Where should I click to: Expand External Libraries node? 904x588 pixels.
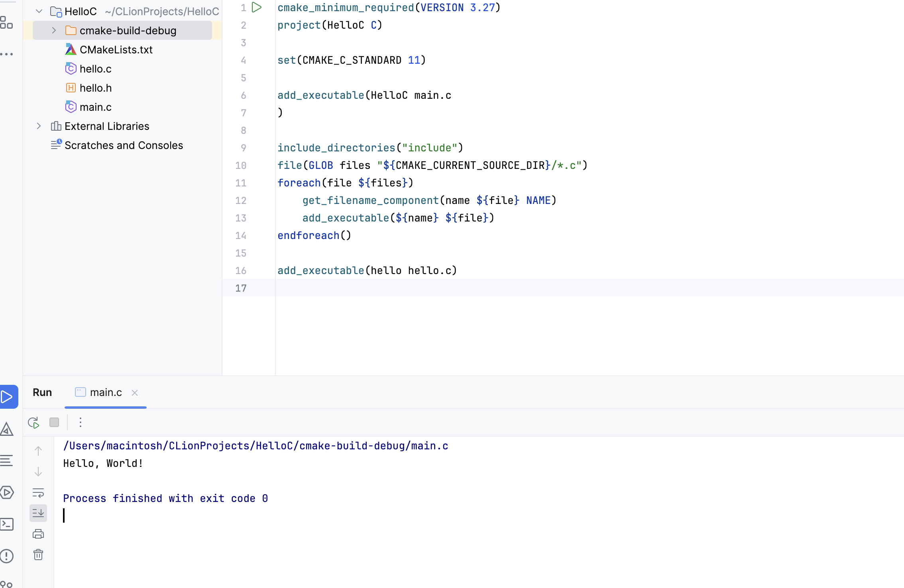pyautogui.click(x=39, y=126)
